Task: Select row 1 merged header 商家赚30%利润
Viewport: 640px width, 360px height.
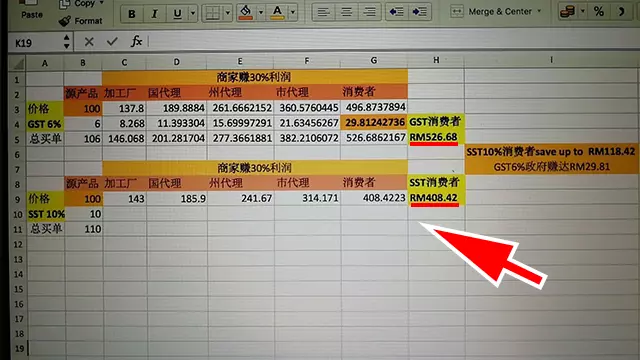Action: pos(255,77)
